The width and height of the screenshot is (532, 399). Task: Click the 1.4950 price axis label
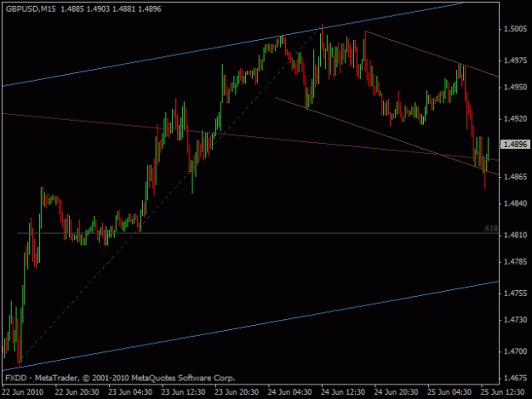tap(516, 87)
